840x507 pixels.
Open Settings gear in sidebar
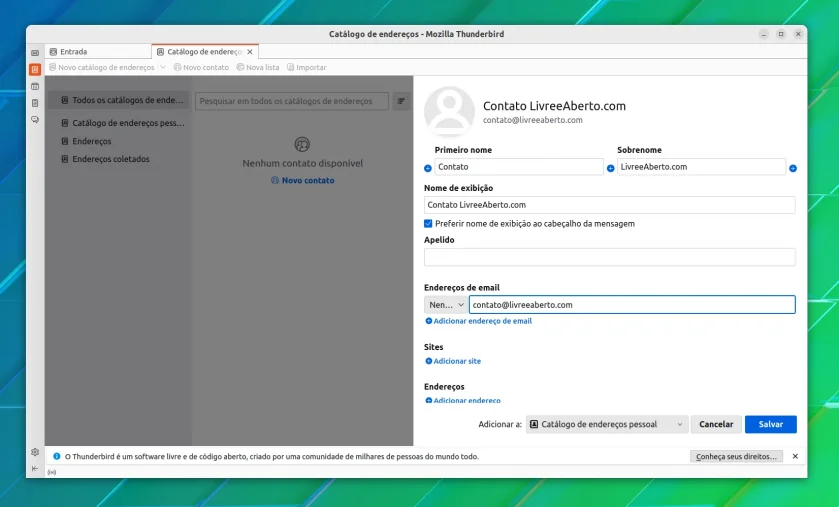point(35,452)
